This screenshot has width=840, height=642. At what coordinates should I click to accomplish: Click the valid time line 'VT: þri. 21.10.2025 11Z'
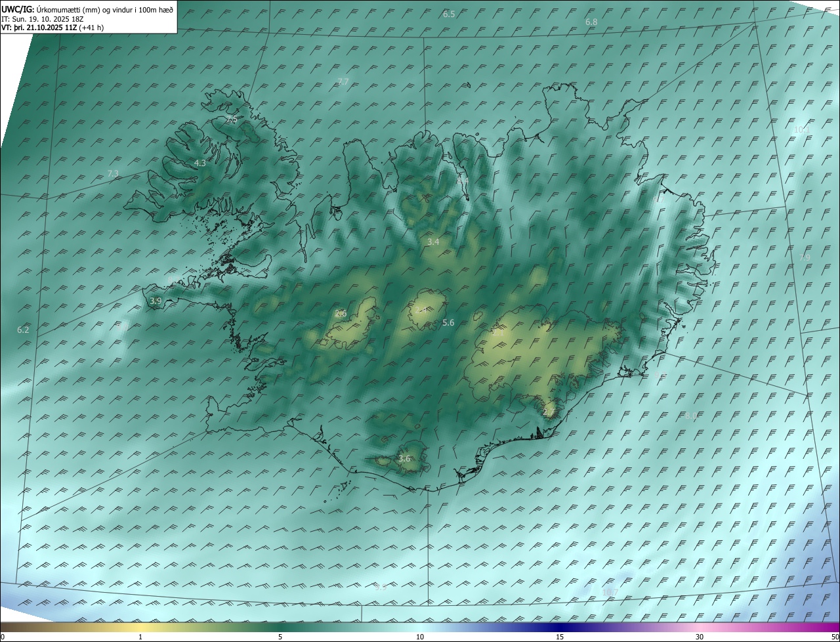(39, 28)
